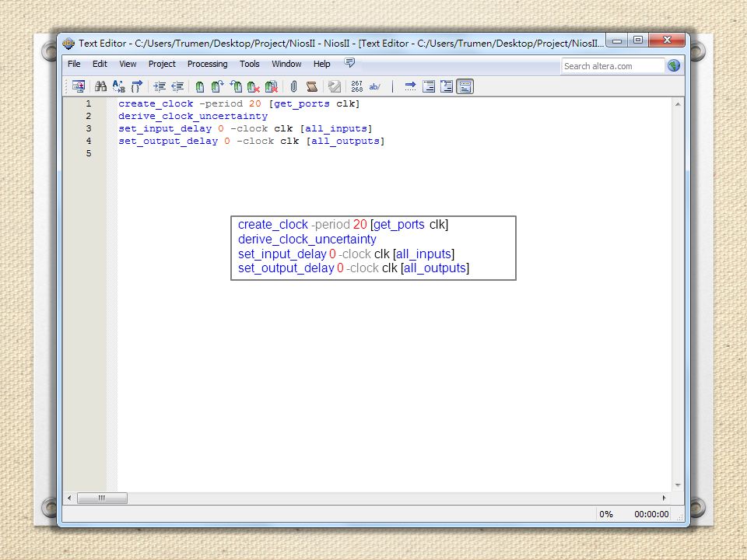Click the Text Editor application icon in title bar

point(68,44)
